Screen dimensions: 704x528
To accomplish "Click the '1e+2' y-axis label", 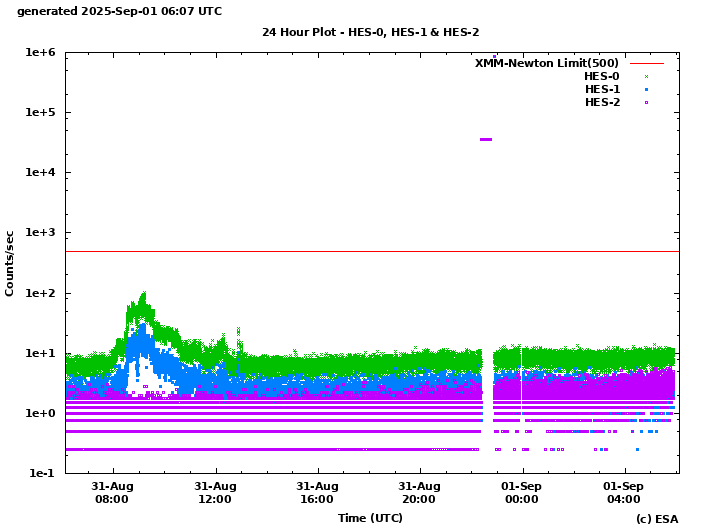I will [x=40, y=293].
